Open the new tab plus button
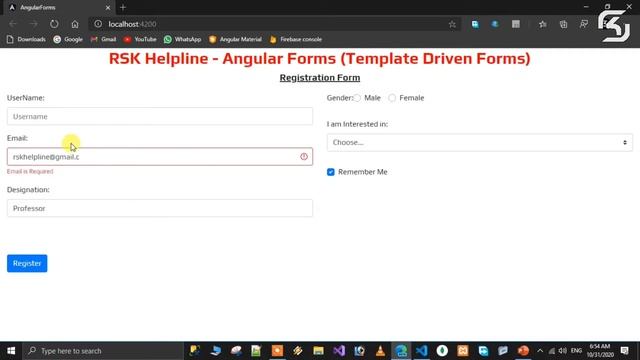This screenshot has height=360, width=640. (x=123, y=7)
